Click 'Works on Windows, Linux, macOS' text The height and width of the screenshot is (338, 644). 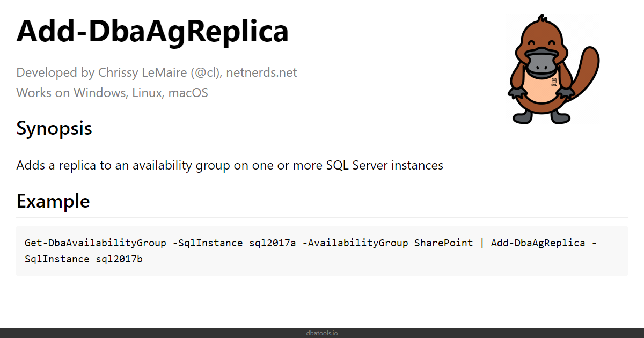point(112,93)
